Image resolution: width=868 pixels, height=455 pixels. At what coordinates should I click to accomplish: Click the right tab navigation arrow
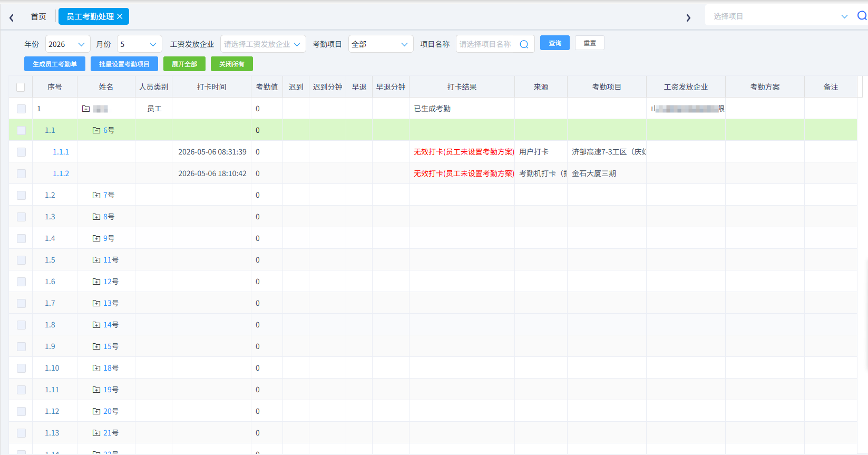point(688,17)
